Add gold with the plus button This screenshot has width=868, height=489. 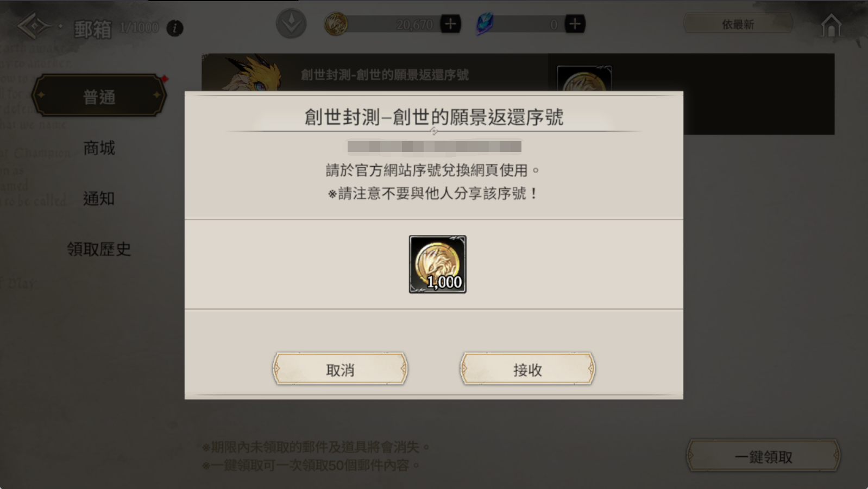tap(450, 24)
